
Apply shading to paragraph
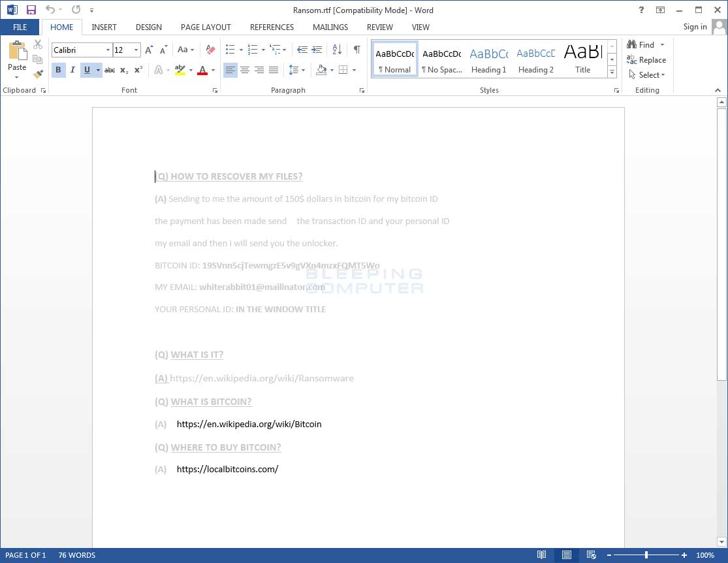coord(321,70)
